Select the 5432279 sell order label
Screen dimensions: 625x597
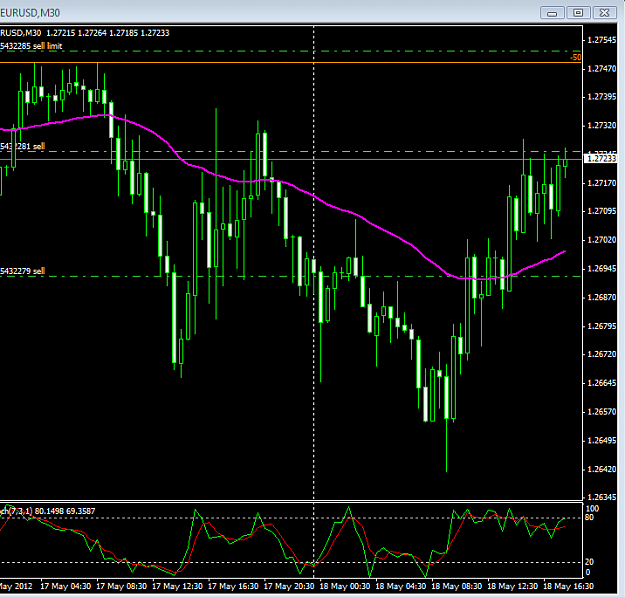[22, 271]
